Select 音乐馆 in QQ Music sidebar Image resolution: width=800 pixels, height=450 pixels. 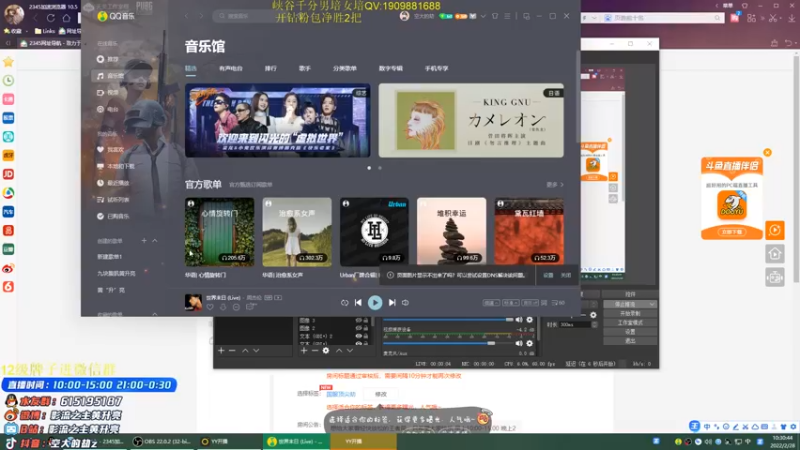point(110,76)
